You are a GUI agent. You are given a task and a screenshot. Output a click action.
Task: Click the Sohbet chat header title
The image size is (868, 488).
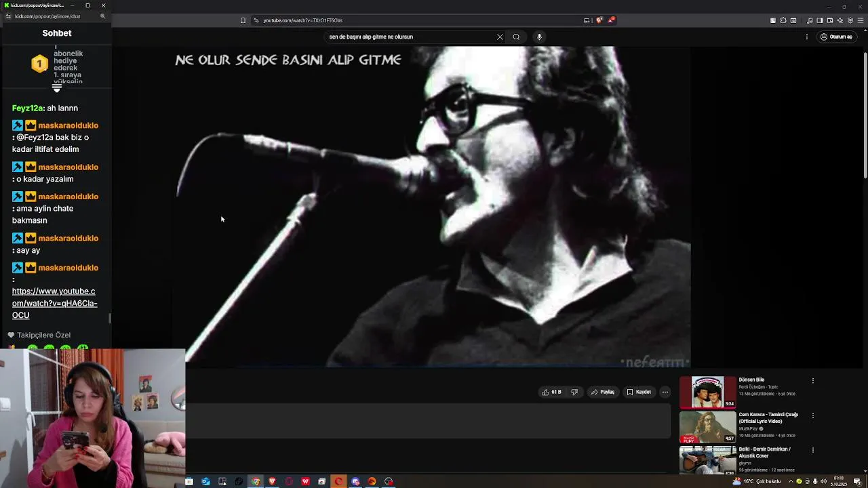tap(57, 33)
